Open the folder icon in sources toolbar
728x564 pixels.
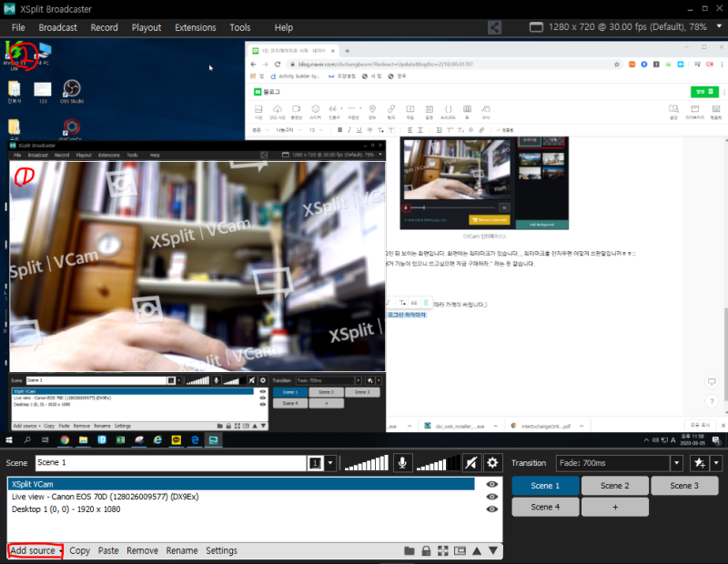[x=409, y=551]
